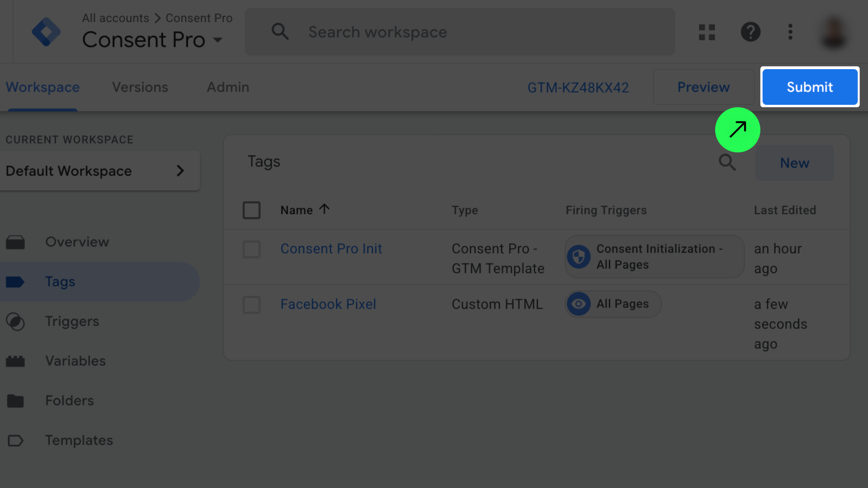Image resolution: width=868 pixels, height=488 pixels.
Task: Switch to the Admin tab
Action: [228, 87]
